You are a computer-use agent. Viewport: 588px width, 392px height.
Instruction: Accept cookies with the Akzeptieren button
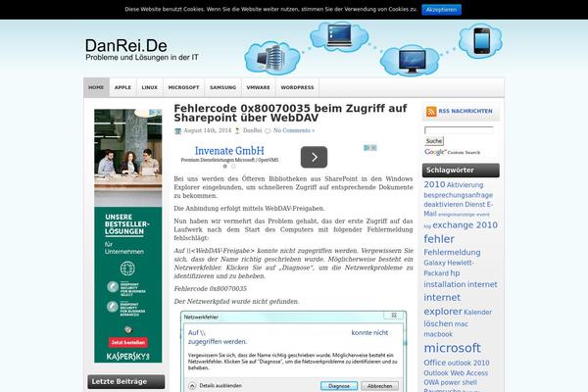pyautogui.click(x=441, y=10)
